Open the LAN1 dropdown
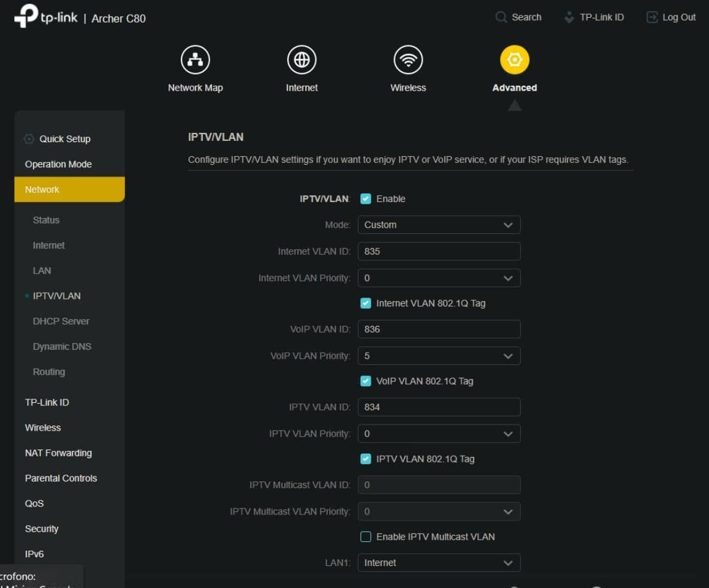This screenshot has height=588, width=709. click(439, 563)
